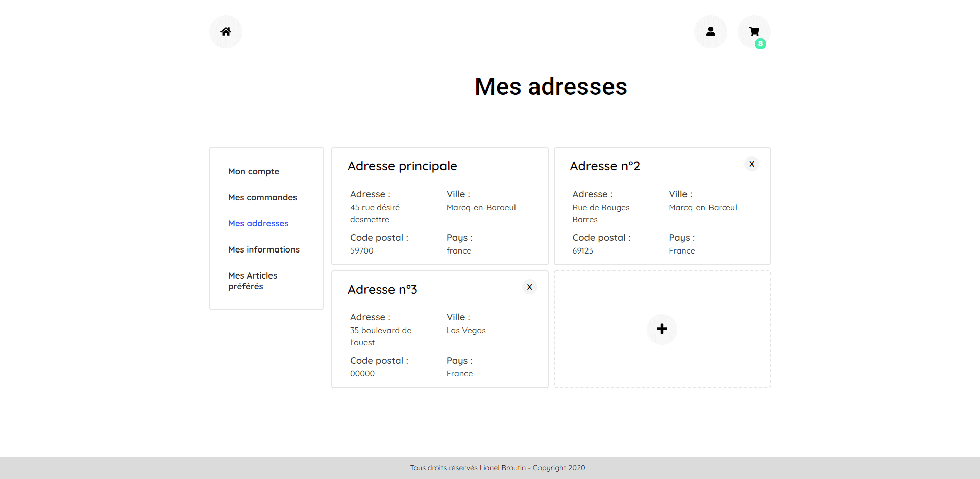Select Mes addresses sidebar link
This screenshot has height=479, width=980.
pyautogui.click(x=258, y=223)
